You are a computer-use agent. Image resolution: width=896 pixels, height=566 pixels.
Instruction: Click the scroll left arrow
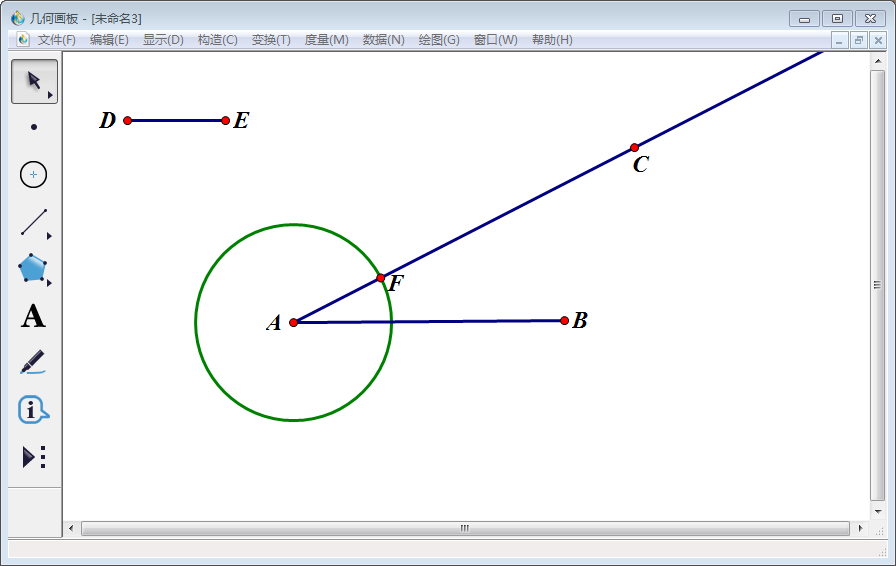(x=71, y=528)
